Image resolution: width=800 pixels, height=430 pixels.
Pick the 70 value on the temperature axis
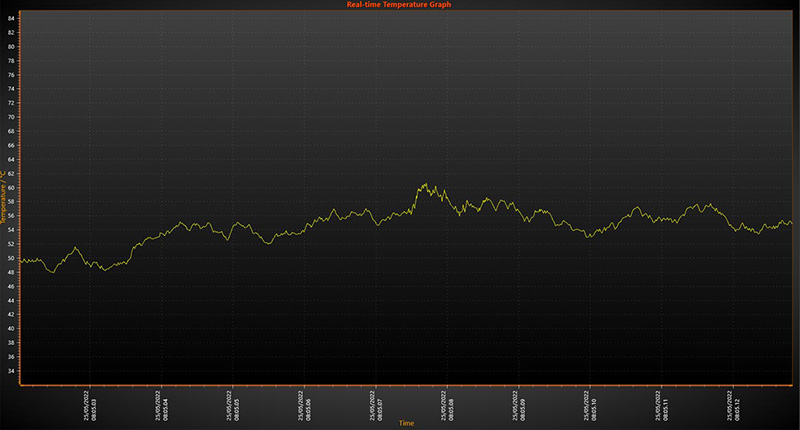(11, 117)
